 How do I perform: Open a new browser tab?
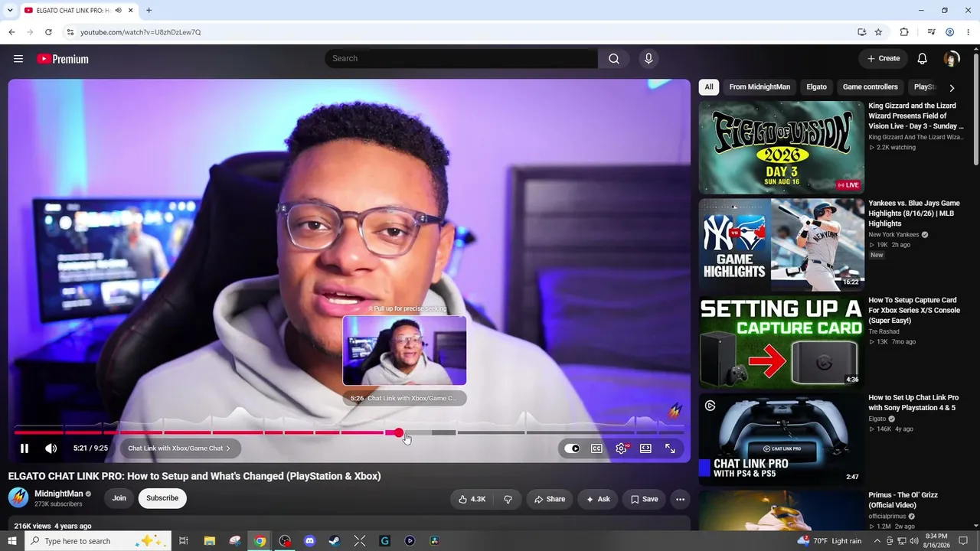(x=149, y=11)
